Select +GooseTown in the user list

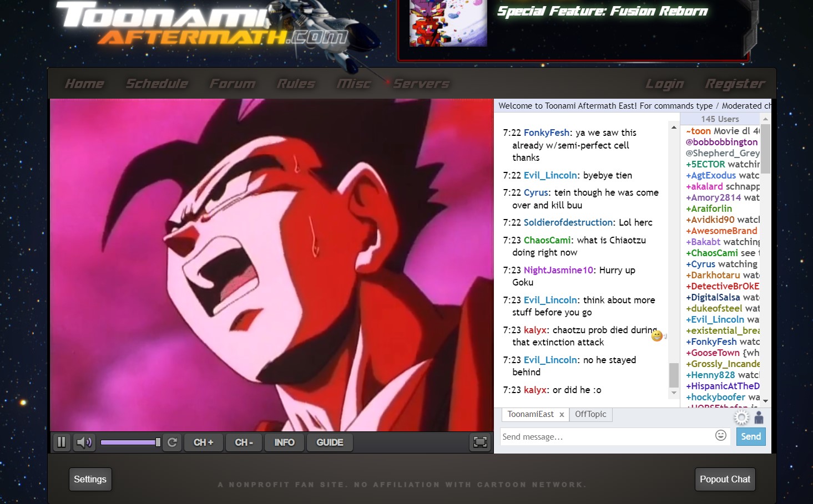pyautogui.click(x=713, y=353)
